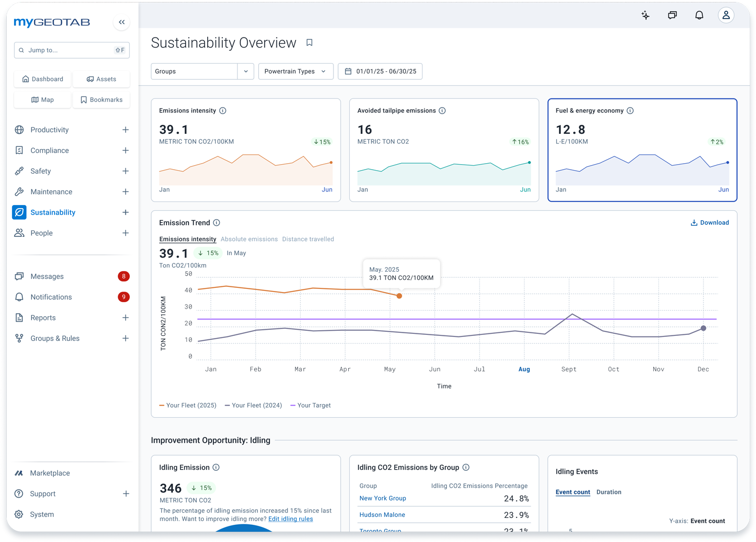The width and height of the screenshot is (756, 542).
Task: Click the AI sparkle icon top right
Action: (645, 15)
